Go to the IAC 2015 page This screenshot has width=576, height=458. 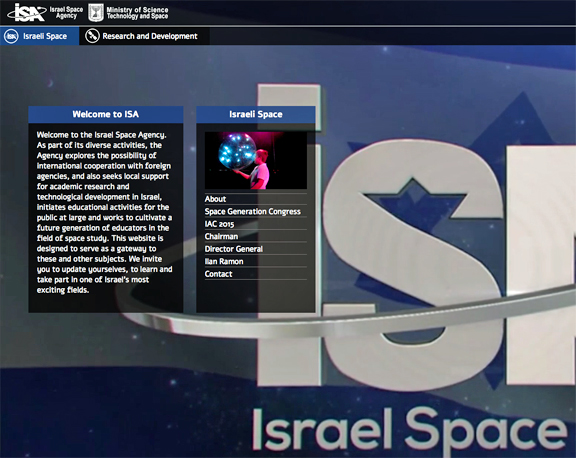point(219,224)
